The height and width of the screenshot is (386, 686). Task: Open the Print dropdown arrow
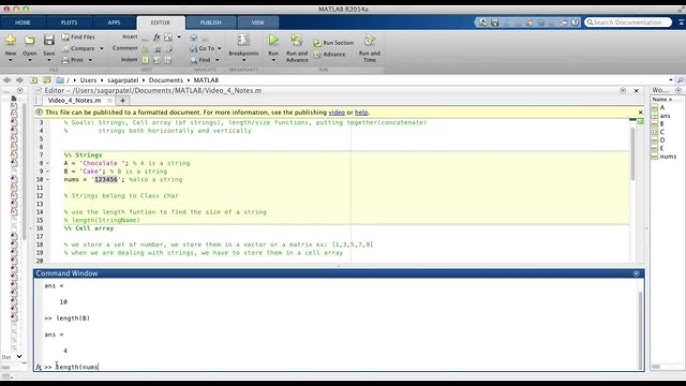coord(91,60)
